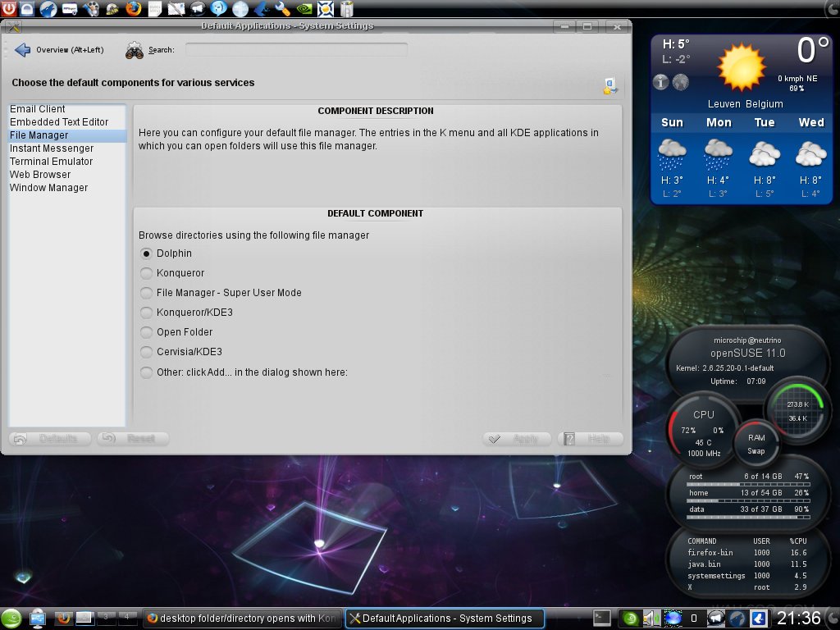The width and height of the screenshot is (840, 630).
Task: Click the Leuven Belgium location label
Action: click(745, 104)
